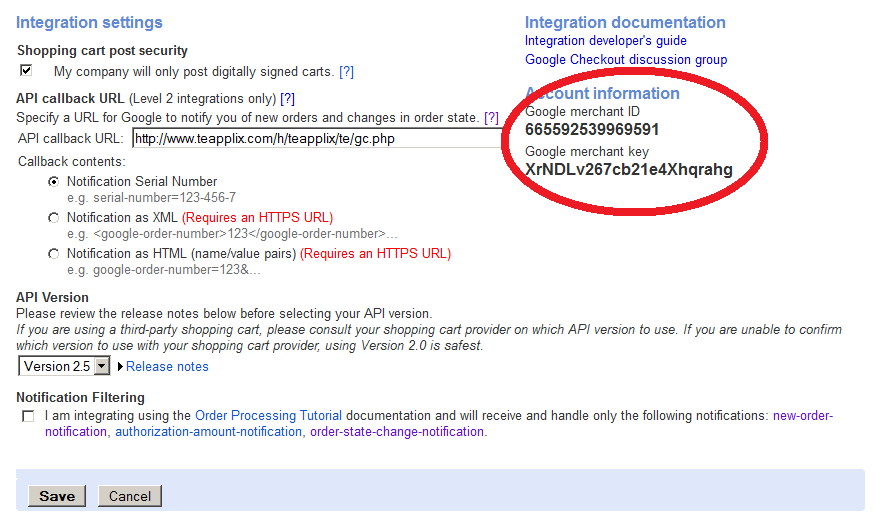Open authorization-amount-notification link
879x528 pixels.
209,432
